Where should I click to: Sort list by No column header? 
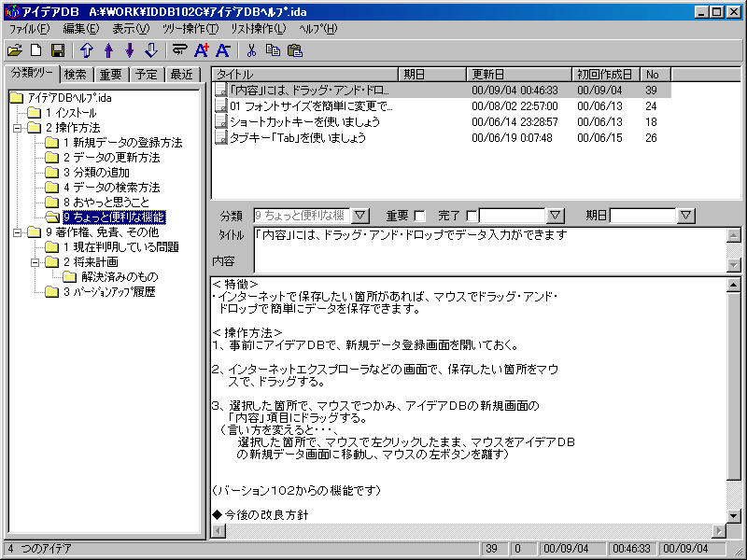(655, 75)
